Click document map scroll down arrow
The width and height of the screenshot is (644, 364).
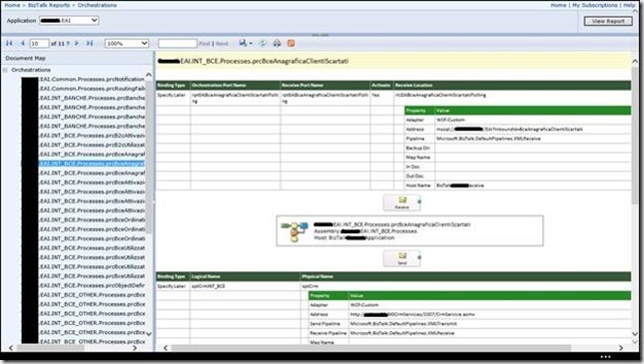(149, 334)
